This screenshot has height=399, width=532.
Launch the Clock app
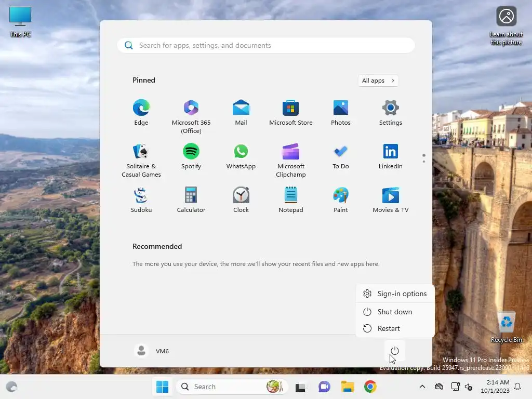point(241,200)
